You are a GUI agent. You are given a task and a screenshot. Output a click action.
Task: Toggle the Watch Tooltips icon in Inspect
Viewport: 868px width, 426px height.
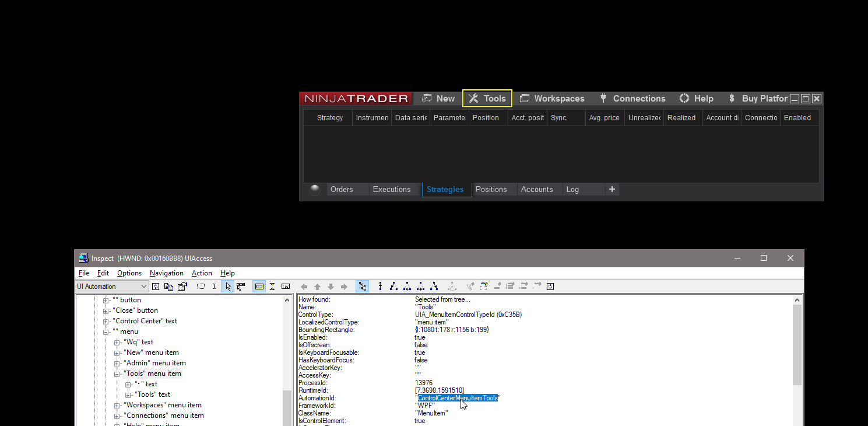pyautogui.click(x=240, y=287)
